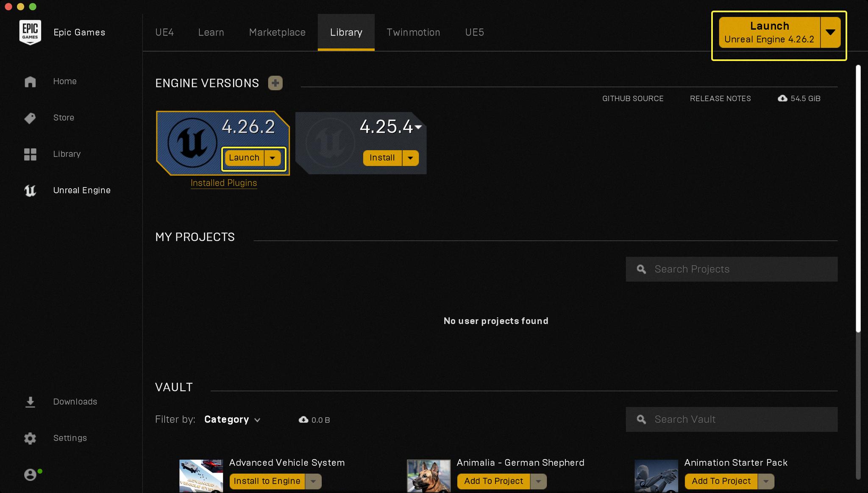Click magnifier icon in Search Vault
This screenshot has width=868, height=493.
click(x=641, y=420)
